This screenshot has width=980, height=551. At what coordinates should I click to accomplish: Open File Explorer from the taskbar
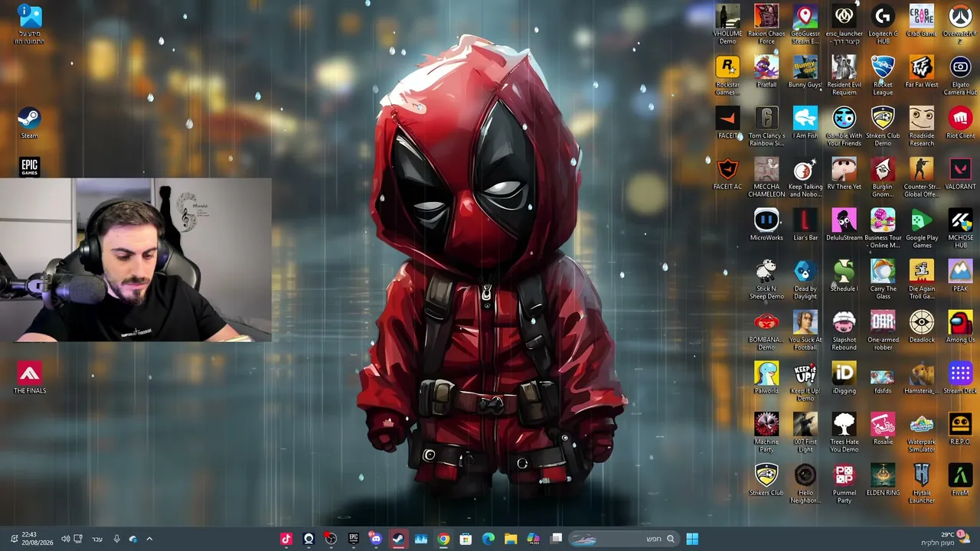point(511,539)
